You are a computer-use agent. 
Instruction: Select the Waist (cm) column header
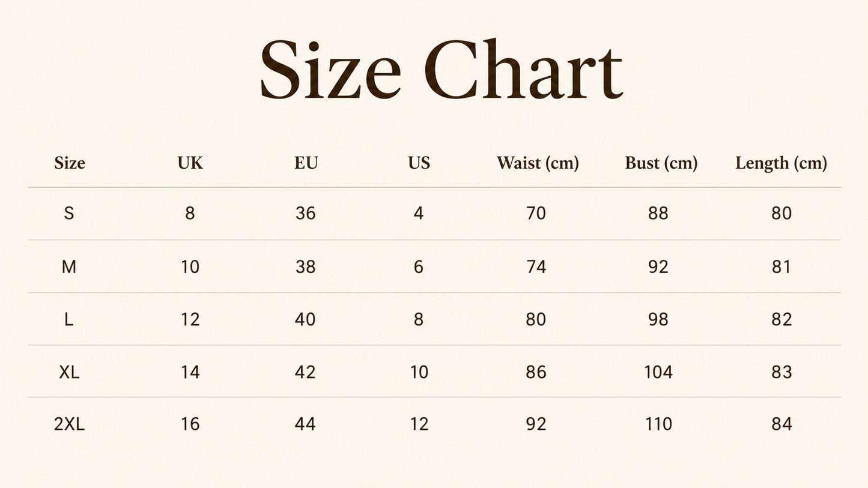point(538,163)
